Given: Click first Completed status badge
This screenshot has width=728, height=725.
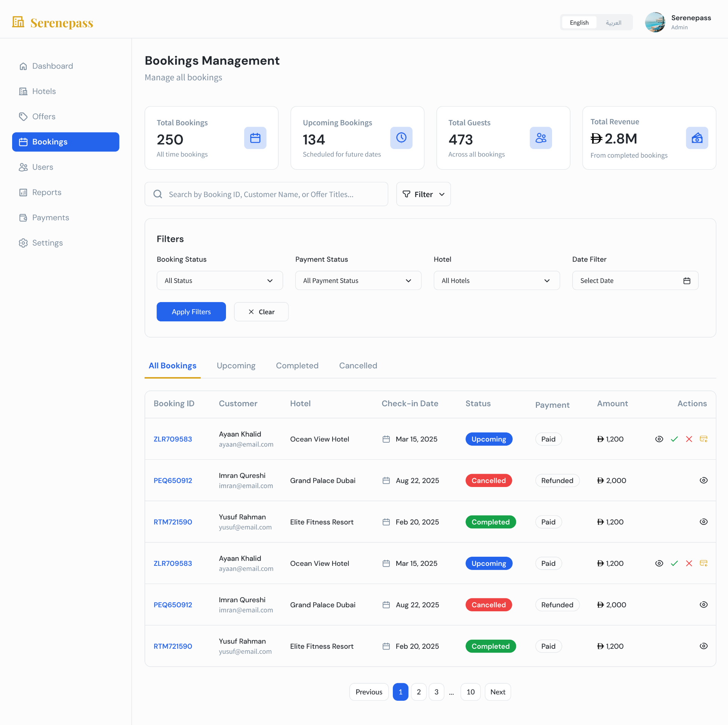Looking at the screenshot, I should point(491,522).
